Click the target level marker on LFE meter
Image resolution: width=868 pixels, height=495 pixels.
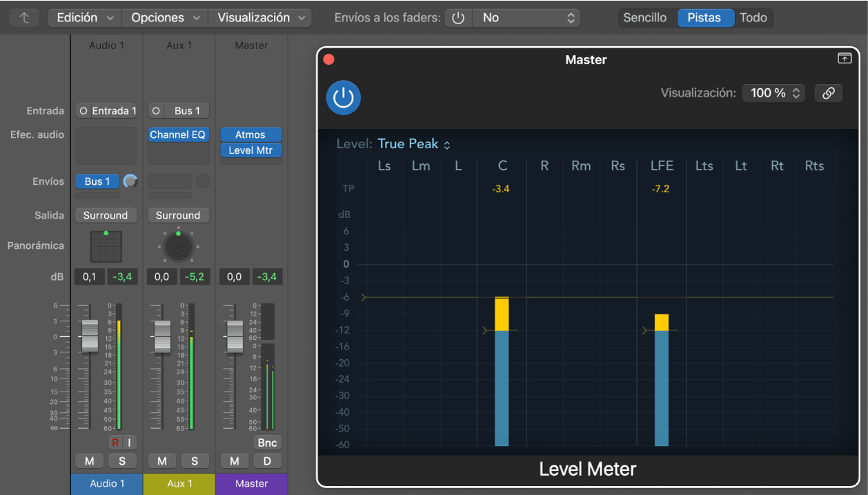click(x=646, y=331)
